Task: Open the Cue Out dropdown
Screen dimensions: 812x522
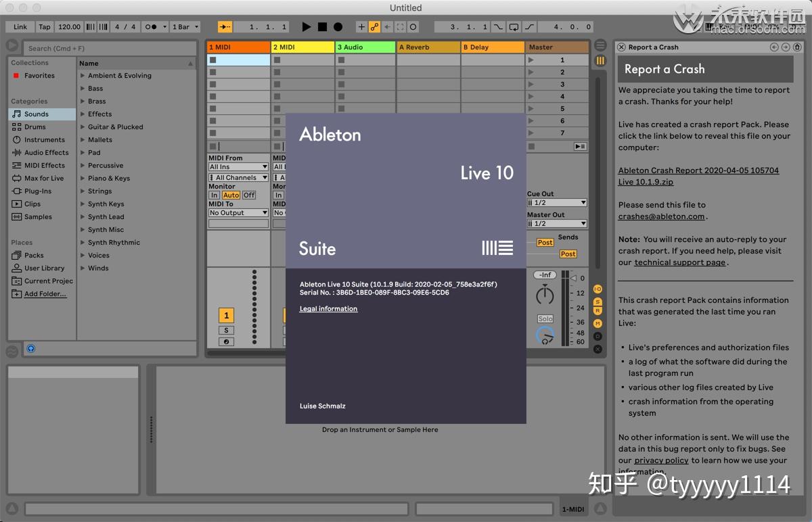Action: (557, 202)
